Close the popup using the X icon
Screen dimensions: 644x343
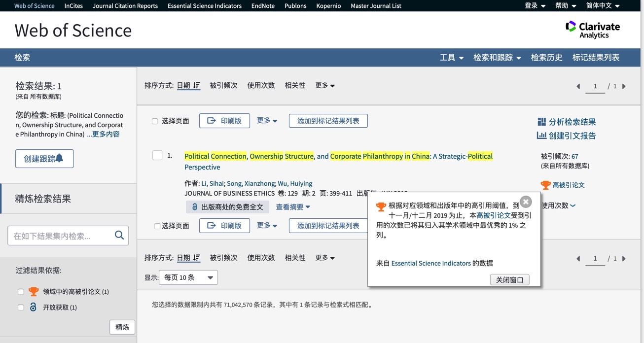click(526, 202)
